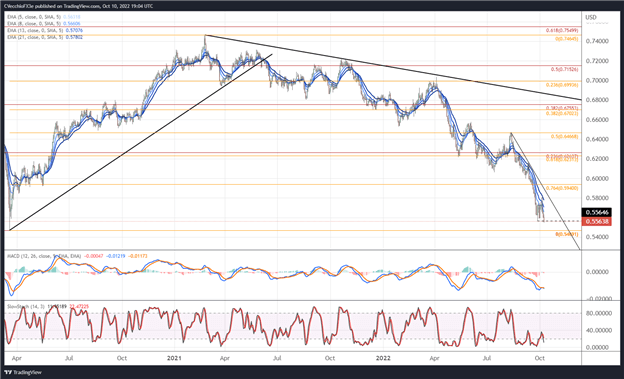Click the 2021 marker on time axis
The height and width of the screenshot is (379, 624).
click(x=174, y=358)
